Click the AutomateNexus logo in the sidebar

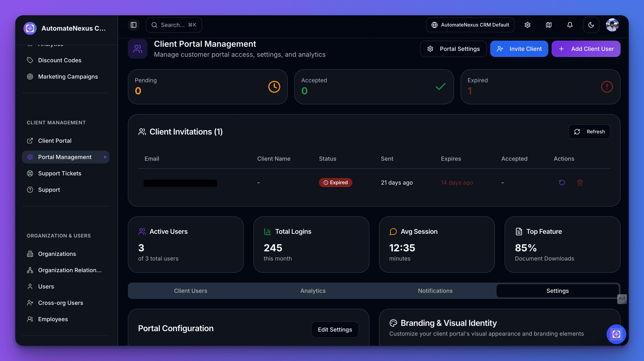point(30,28)
